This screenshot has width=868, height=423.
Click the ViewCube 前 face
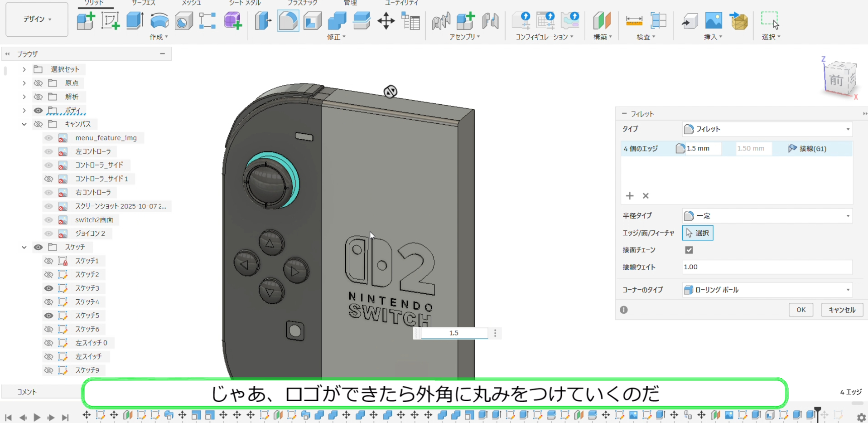(x=836, y=81)
